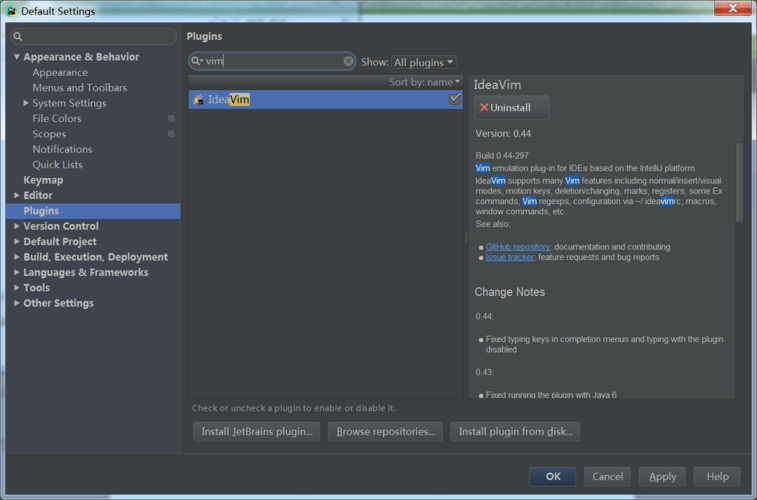
Task: Expand the Other Settings section arrow
Action: coord(16,303)
